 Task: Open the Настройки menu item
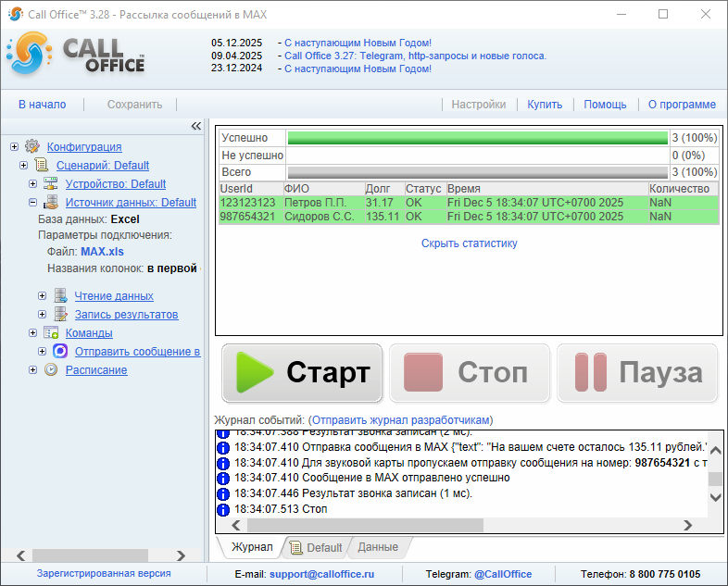tap(478, 105)
